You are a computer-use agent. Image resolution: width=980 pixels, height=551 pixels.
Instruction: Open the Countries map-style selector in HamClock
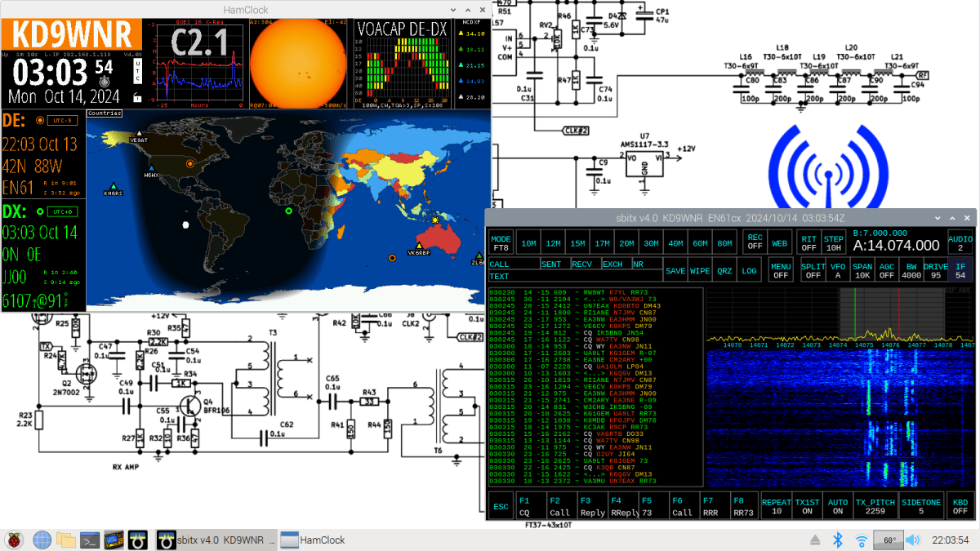tap(104, 113)
